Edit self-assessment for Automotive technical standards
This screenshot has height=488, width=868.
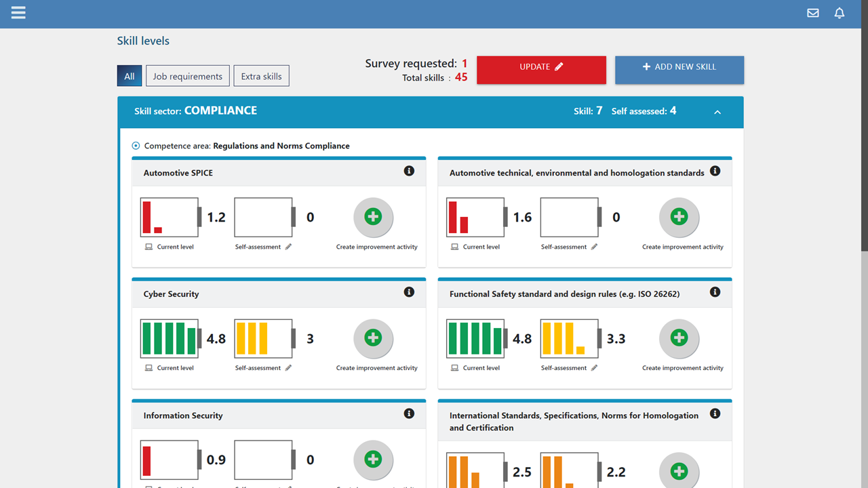point(594,247)
